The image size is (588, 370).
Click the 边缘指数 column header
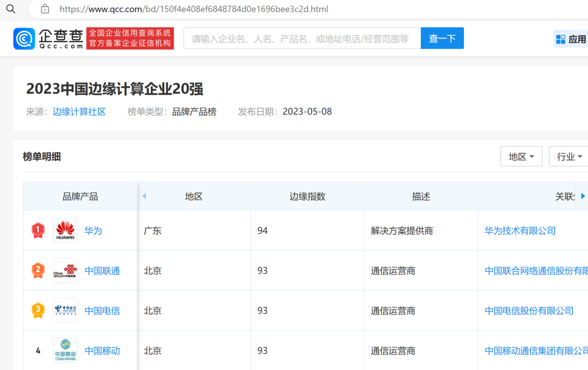(308, 196)
